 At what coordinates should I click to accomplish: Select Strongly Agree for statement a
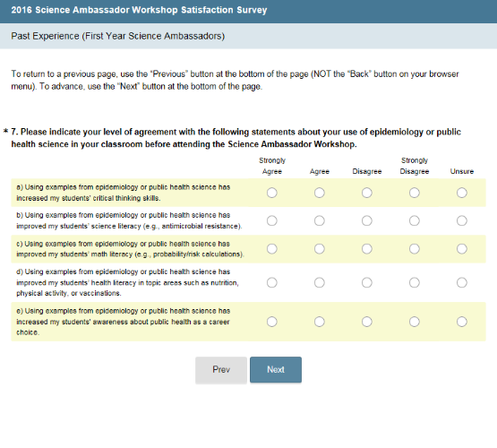tap(271, 193)
